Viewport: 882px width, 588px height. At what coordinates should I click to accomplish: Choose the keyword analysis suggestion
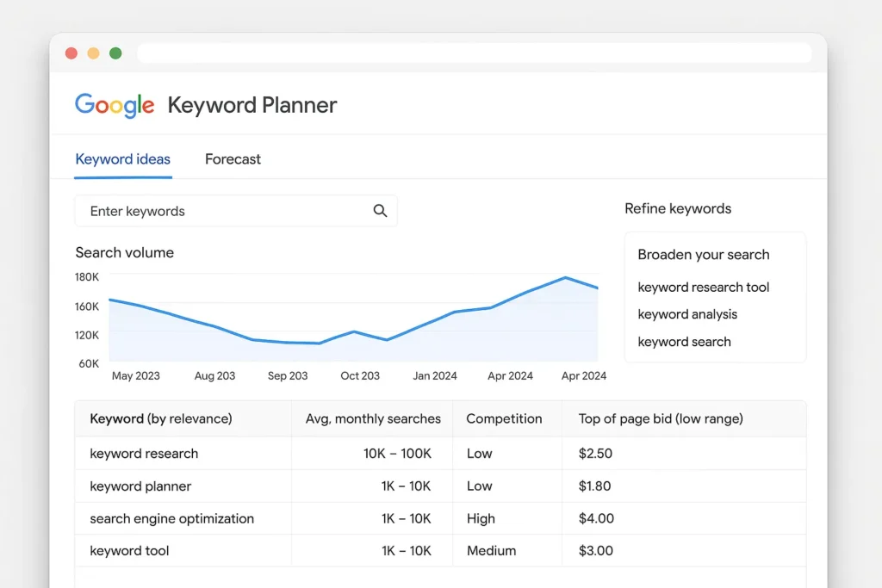[x=687, y=314]
